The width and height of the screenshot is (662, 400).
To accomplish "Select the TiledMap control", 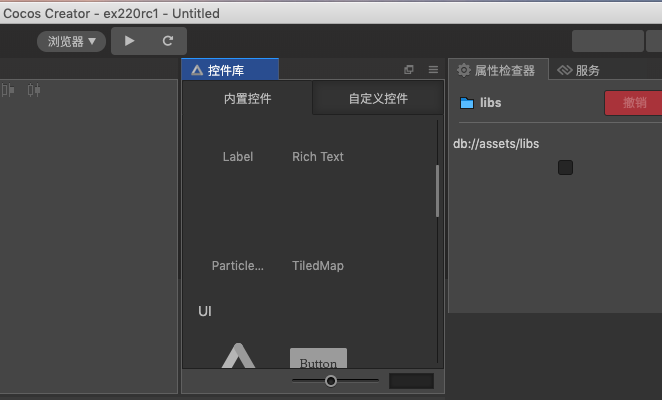I will (318, 266).
